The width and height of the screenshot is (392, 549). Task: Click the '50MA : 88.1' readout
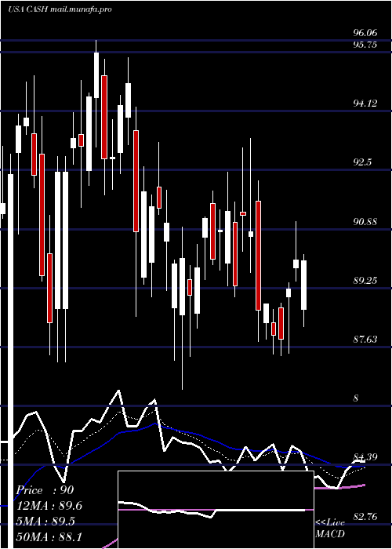51,536
